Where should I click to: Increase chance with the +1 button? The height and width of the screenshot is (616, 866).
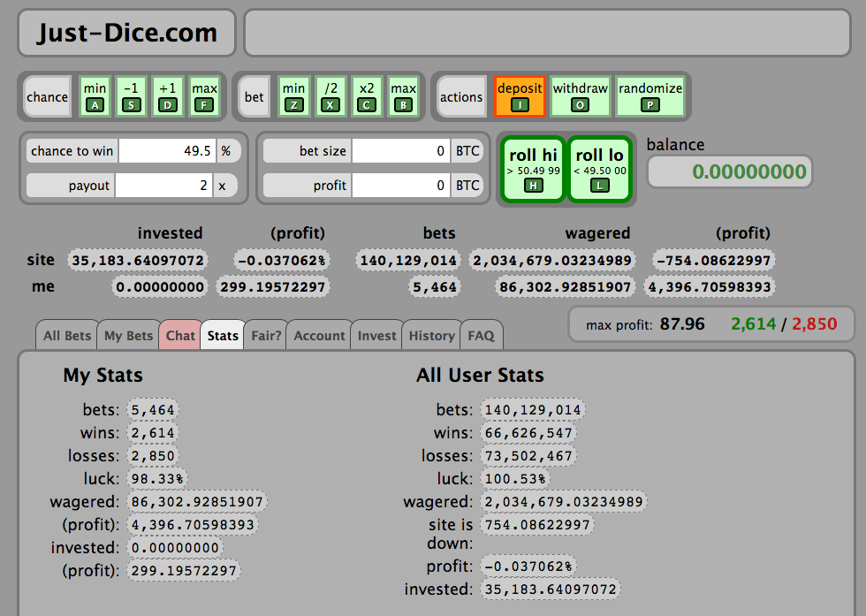pyautogui.click(x=167, y=96)
